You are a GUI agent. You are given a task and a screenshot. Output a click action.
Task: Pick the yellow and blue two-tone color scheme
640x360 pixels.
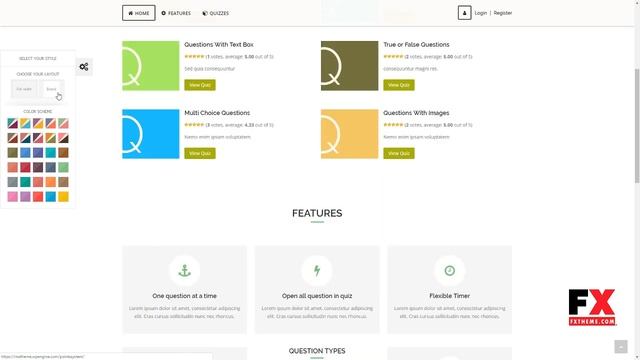tap(25, 123)
